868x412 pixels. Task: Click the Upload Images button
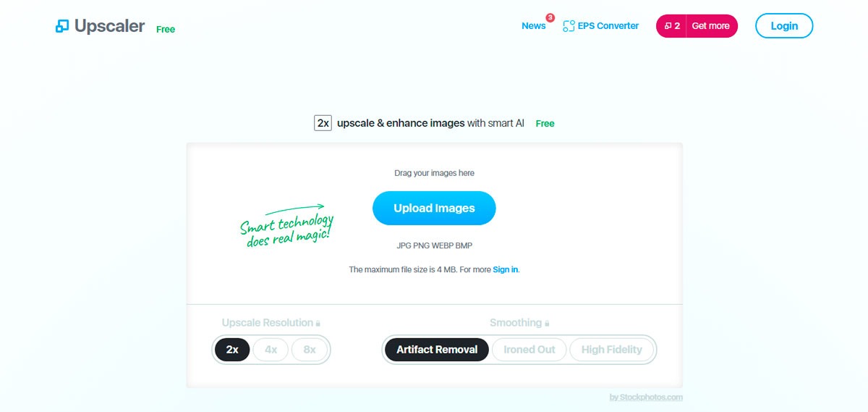pos(434,209)
